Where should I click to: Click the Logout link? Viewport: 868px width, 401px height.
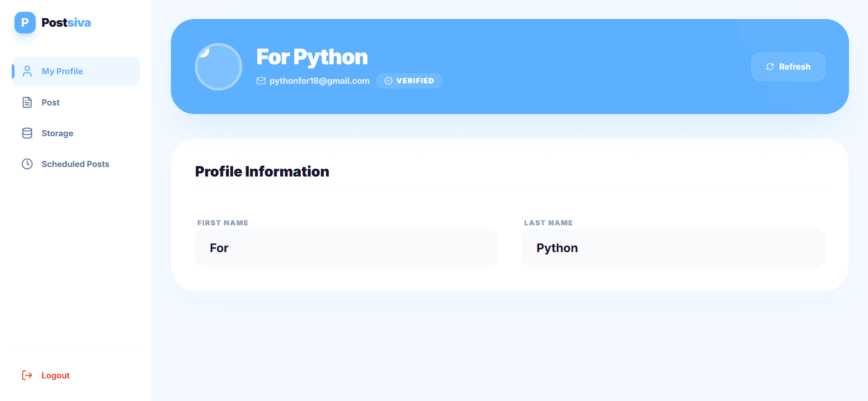tap(56, 376)
